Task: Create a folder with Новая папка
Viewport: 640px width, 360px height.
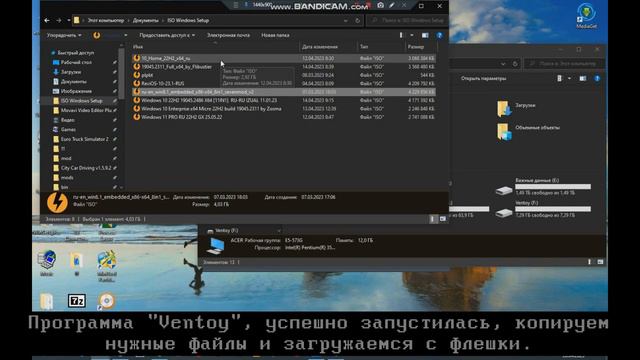Action: tap(275, 35)
